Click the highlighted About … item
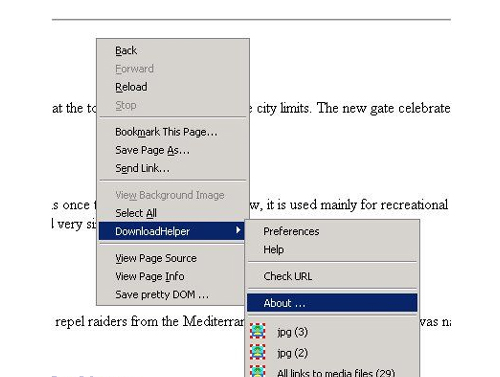This screenshot has height=377, width=500. click(332, 303)
